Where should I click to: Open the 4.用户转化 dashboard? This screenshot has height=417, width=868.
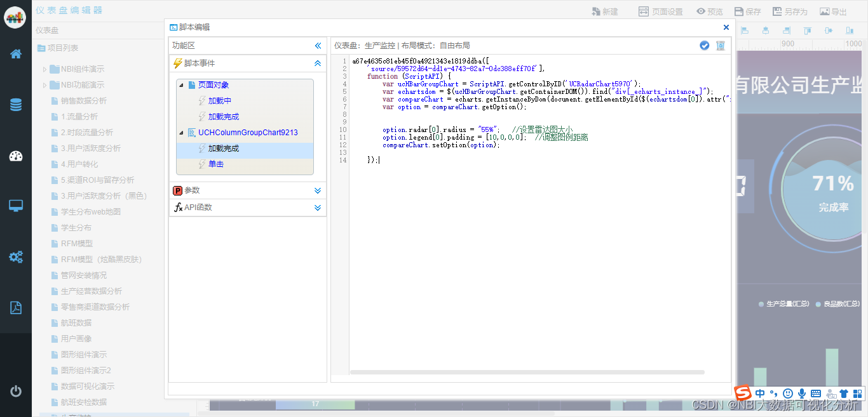tap(79, 164)
